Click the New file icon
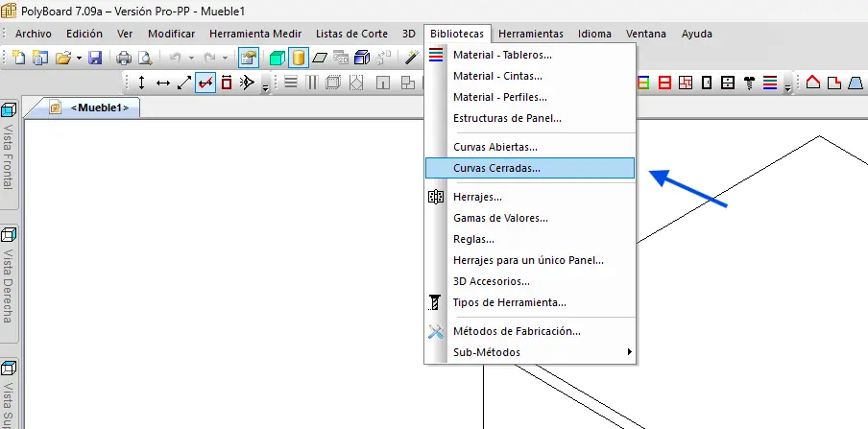This screenshot has height=429, width=868. pos(20,58)
